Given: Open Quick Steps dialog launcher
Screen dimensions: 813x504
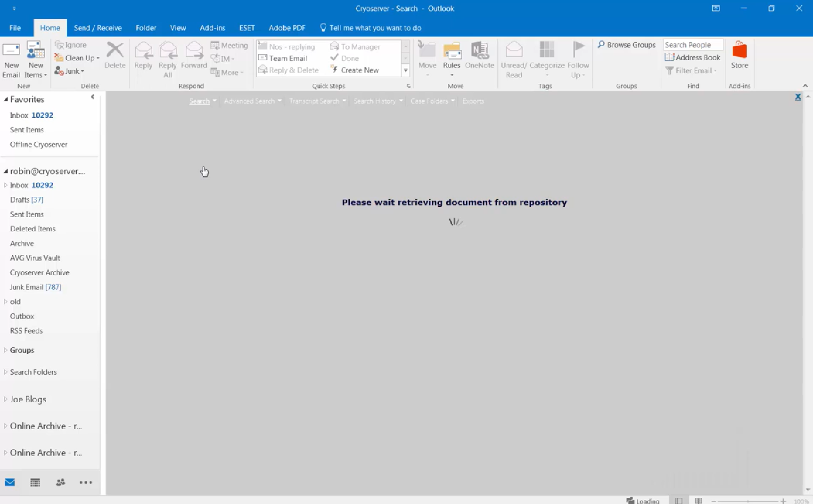Looking at the screenshot, I should click(x=409, y=86).
